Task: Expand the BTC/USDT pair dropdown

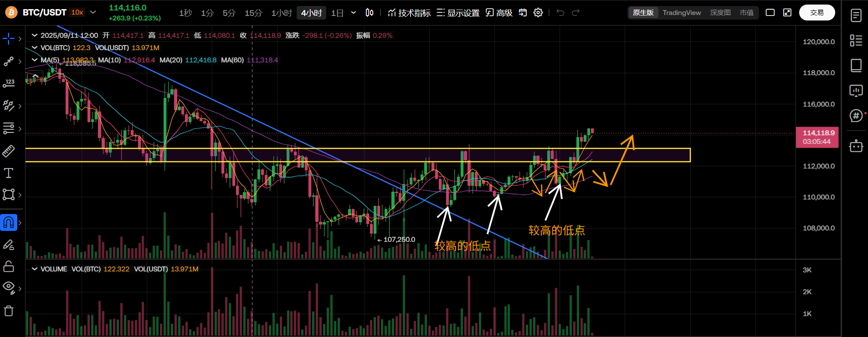Action: click(x=93, y=12)
